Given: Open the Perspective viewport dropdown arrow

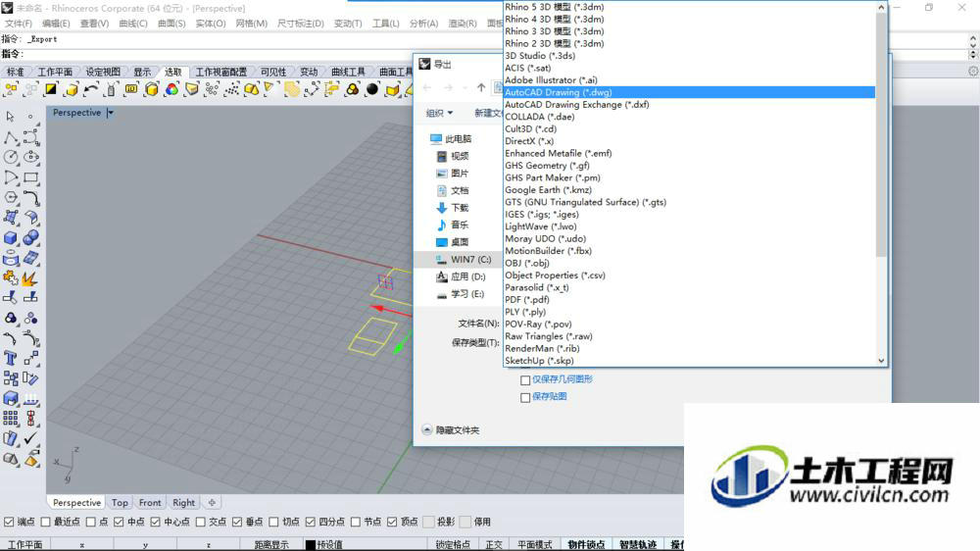Looking at the screenshot, I should point(110,113).
